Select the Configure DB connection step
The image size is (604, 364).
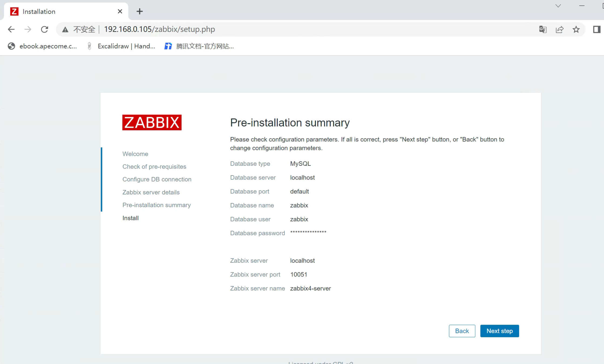157,179
